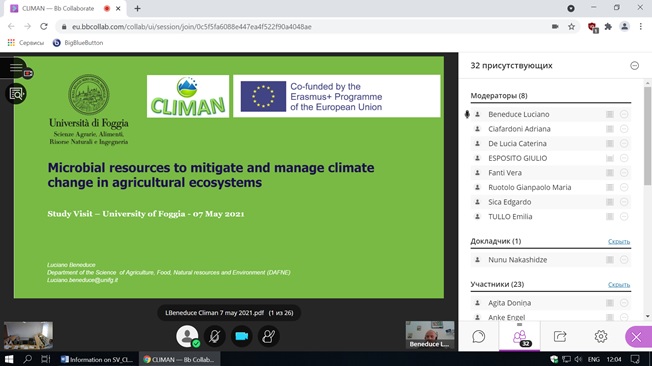Open the My Settings gear tab
Screen dimensions: 652x366
tap(600, 336)
